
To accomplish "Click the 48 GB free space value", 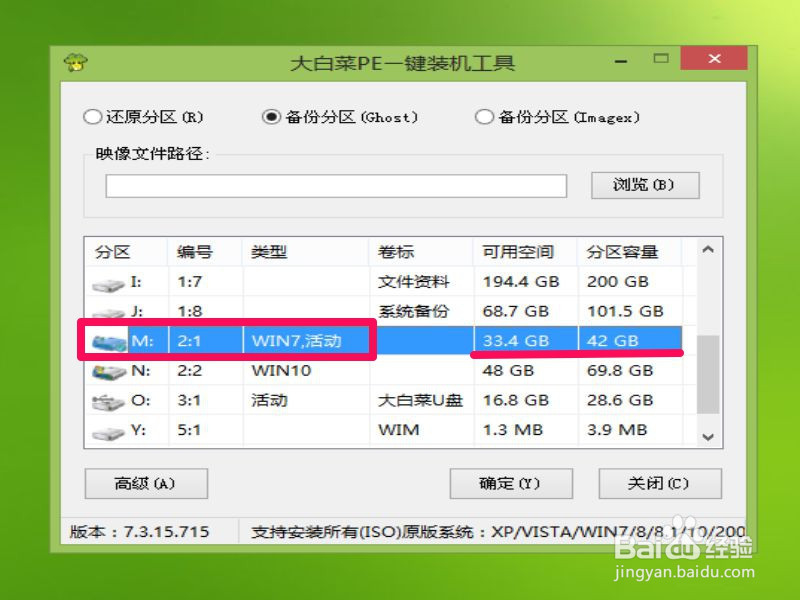I will pos(508,370).
